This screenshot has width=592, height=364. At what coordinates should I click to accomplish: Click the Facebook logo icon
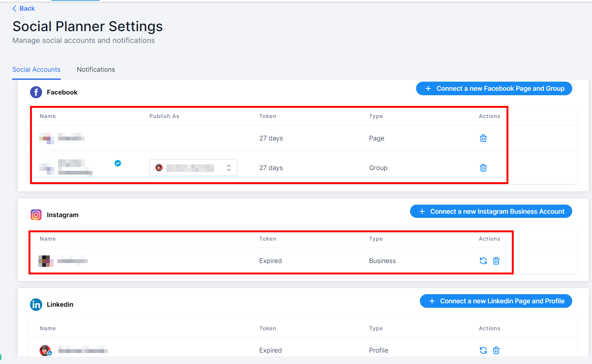(x=36, y=92)
